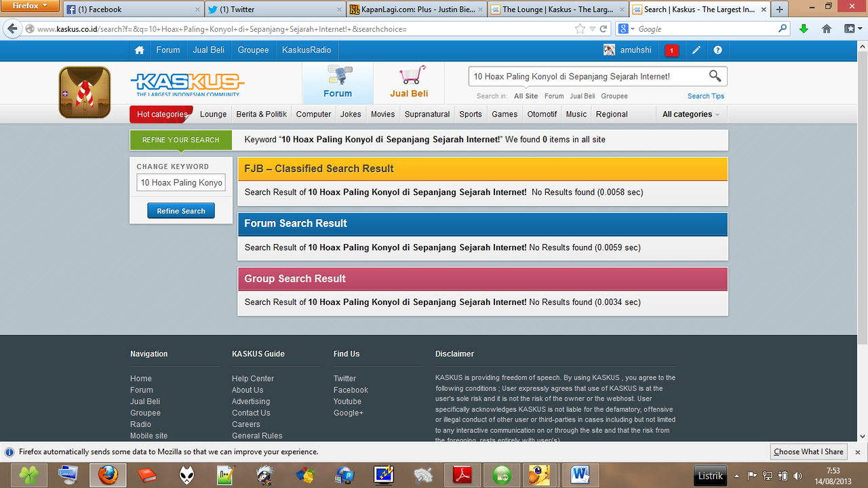Click KaskusRadio in top navigation
Screen dimensions: 868x488
(x=307, y=50)
